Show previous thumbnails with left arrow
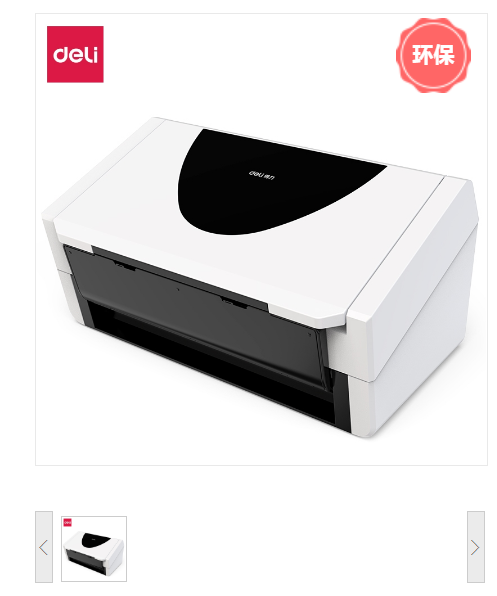The image size is (497, 596). pos(43,548)
